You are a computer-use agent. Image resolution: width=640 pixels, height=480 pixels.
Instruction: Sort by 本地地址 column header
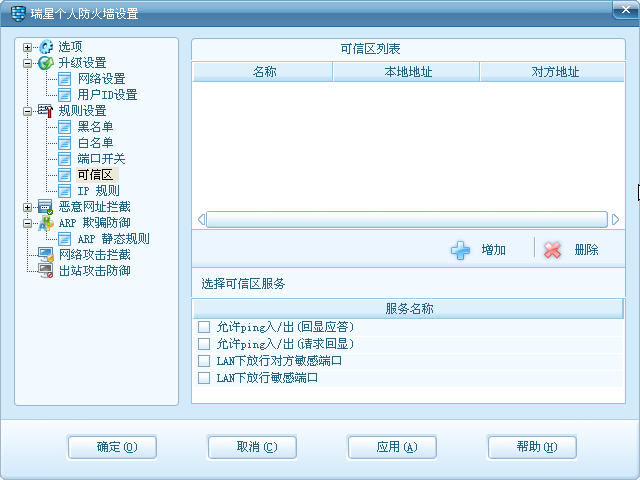click(x=407, y=72)
